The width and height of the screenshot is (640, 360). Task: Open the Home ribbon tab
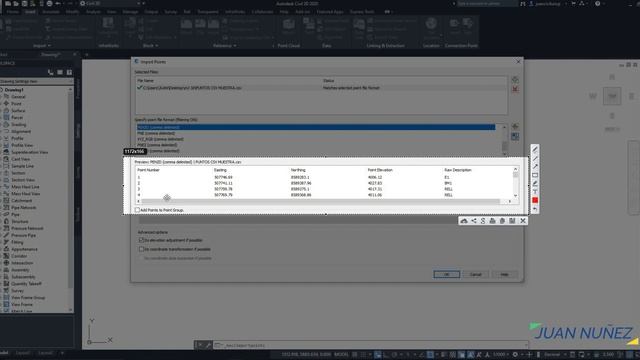(13, 12)
